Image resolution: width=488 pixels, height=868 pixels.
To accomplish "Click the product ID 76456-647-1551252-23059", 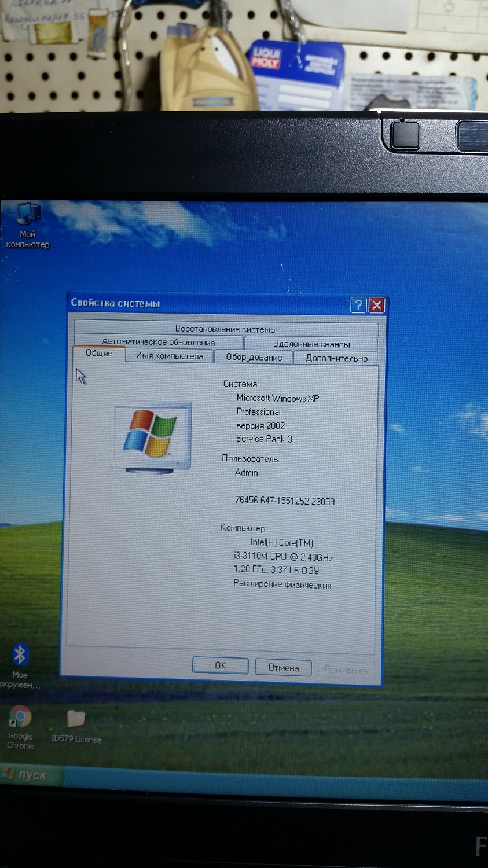I will [x=284, y=501].
